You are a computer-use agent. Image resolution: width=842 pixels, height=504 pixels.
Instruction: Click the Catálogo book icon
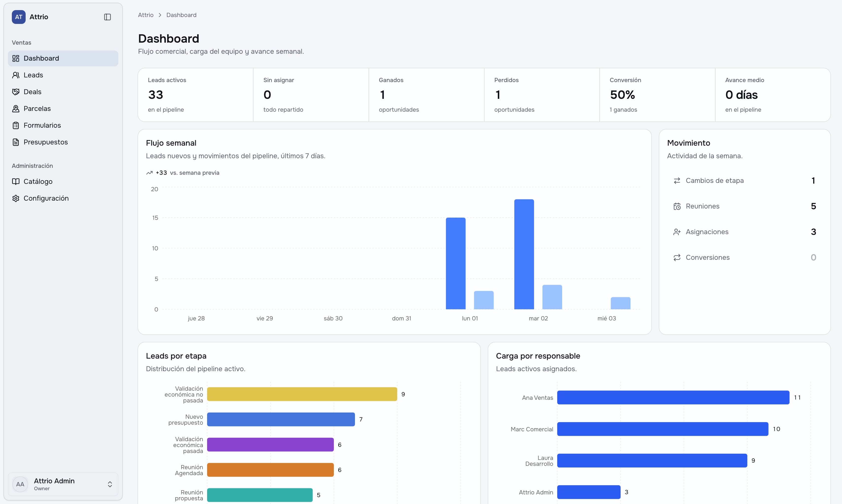(16, 181)
